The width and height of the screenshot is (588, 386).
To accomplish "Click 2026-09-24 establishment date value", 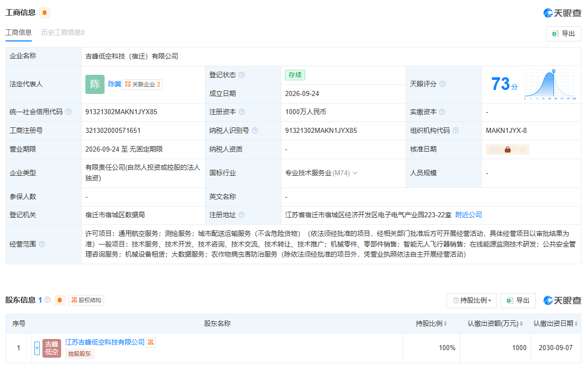I will coord(302,94).
